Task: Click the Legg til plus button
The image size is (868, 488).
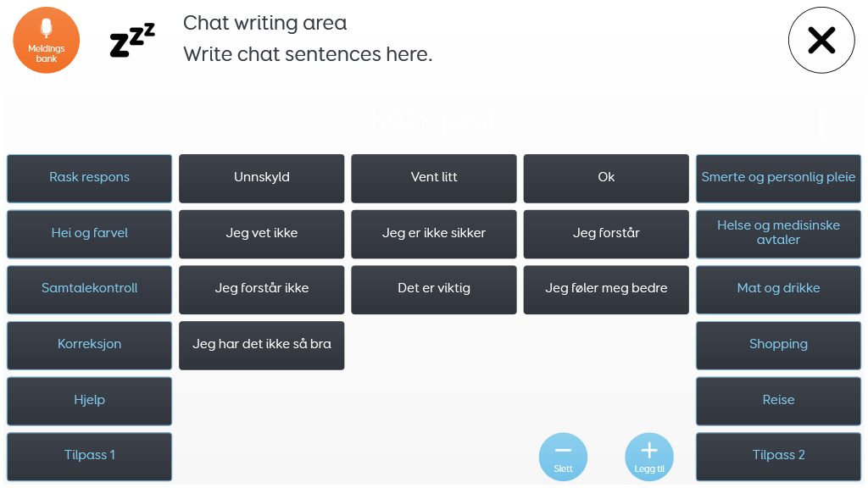Action: [x=649, y=457]
